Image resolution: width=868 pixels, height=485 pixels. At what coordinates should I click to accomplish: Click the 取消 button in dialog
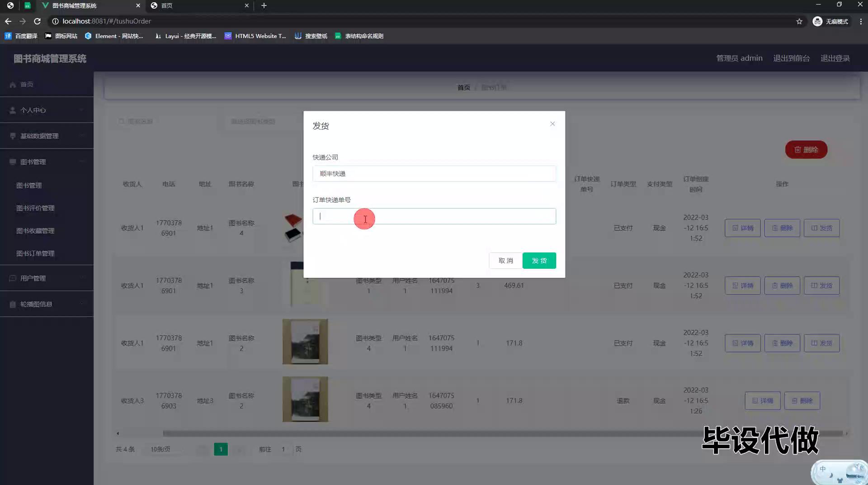[x=505, y=261]
